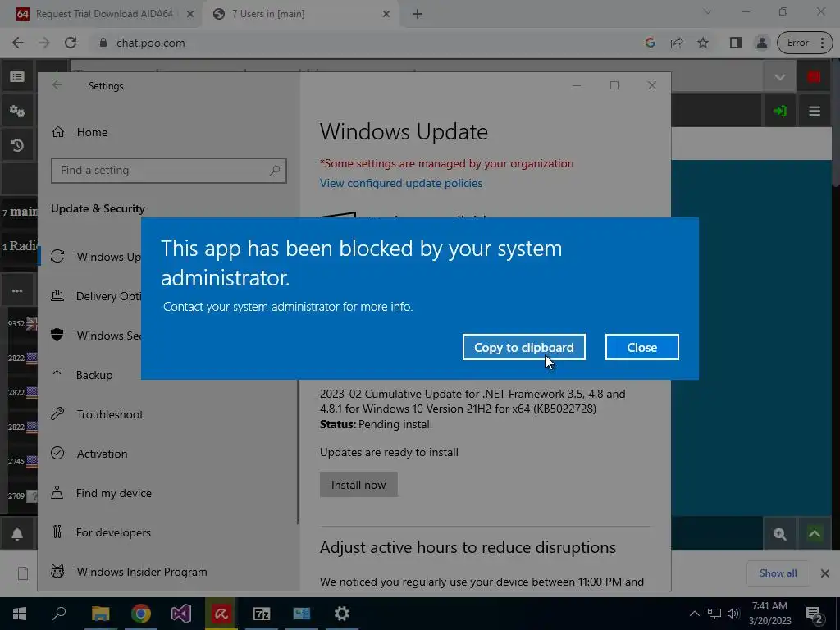Viewport: 840px width, 630px height.
Task: Reload the chat.poo.com page
Action: pyautogui.click(x=71, y=43)
